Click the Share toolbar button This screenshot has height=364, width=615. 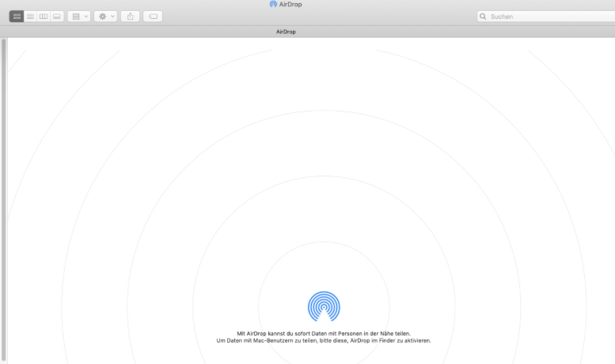point(131,17)
